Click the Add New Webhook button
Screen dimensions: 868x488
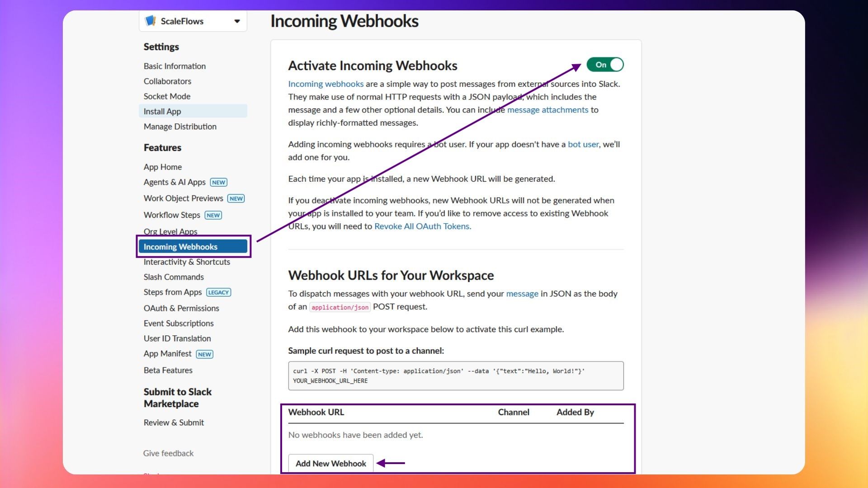331,464
